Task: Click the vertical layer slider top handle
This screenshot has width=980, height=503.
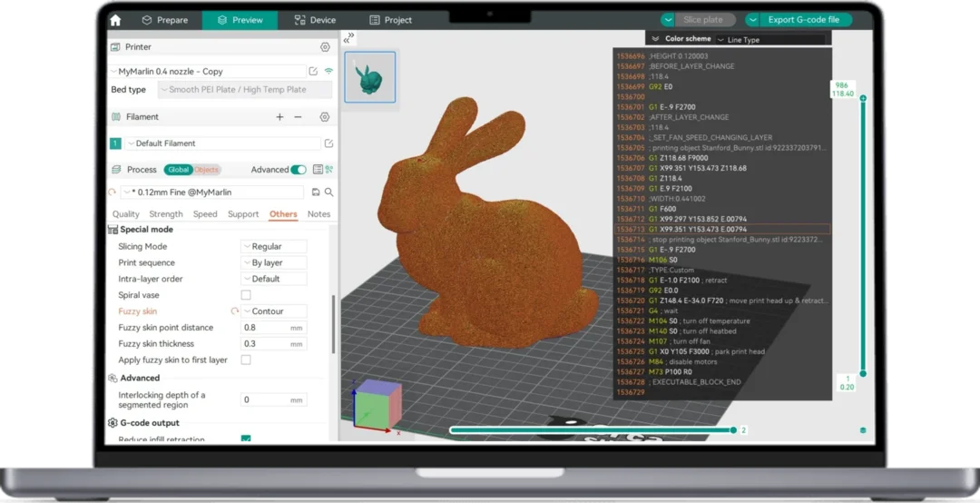Action: point(863,98)
